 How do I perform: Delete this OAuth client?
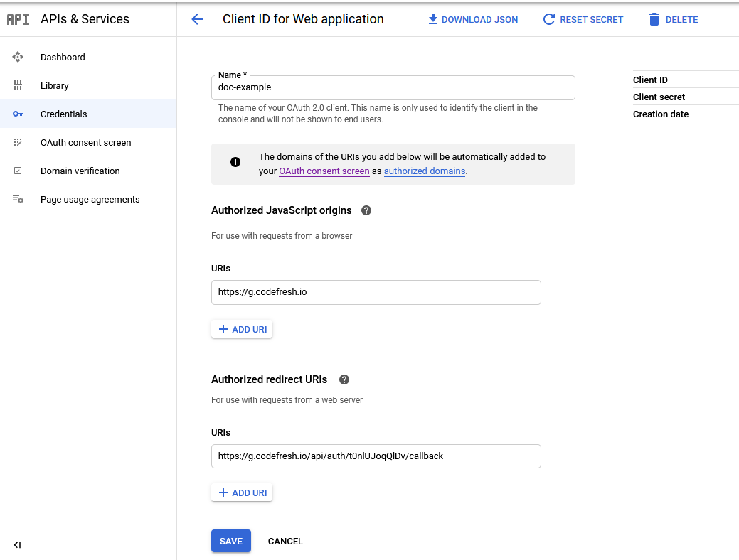point(673,19)
